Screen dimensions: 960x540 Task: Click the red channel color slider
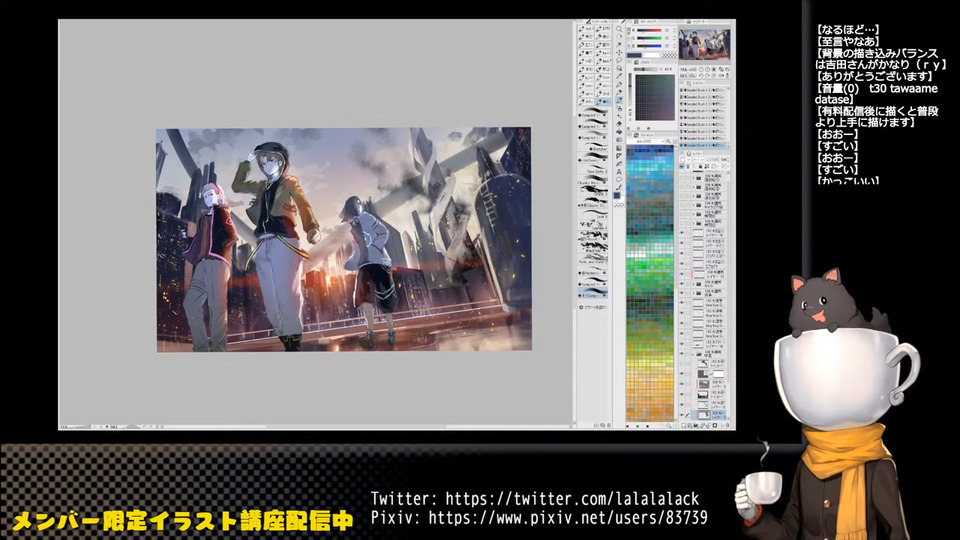tap(649, 30)
